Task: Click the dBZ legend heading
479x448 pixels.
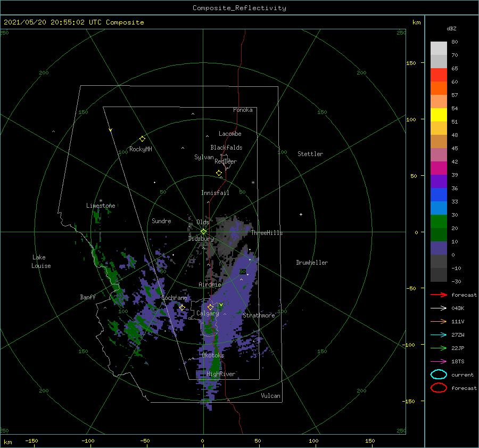Action: tap(451, 29)
